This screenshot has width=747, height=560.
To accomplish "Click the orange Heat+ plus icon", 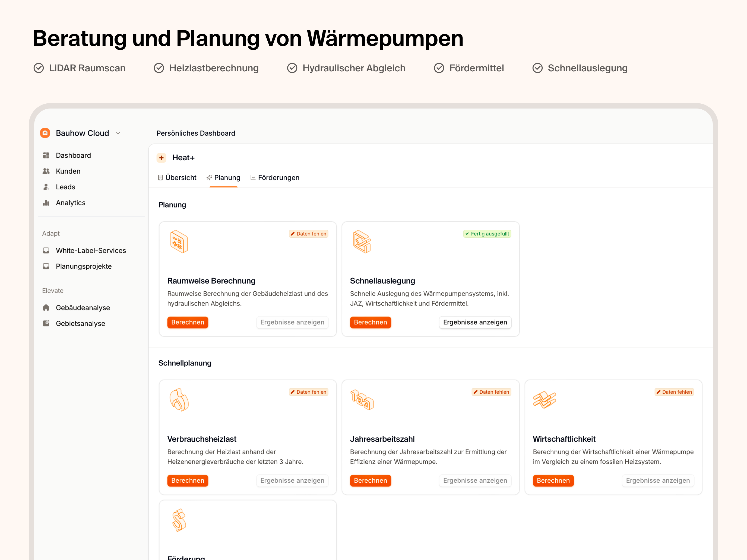I will coord(162,158).
